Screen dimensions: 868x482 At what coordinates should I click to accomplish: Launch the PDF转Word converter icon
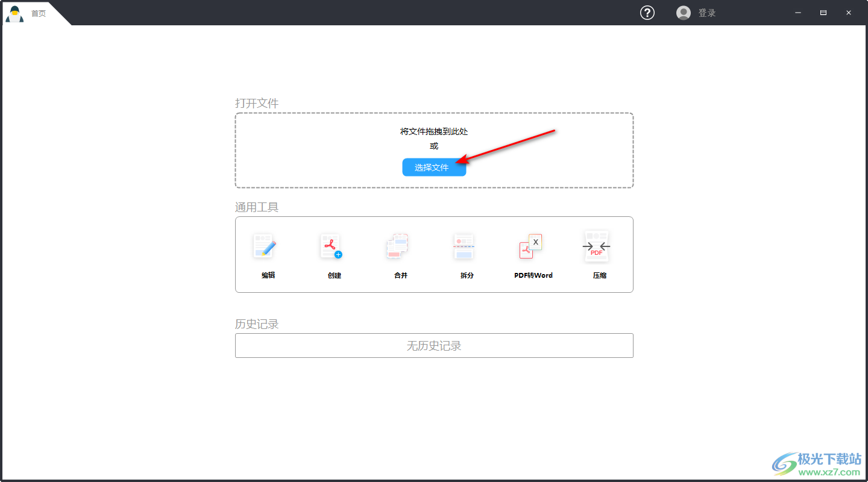531,246
